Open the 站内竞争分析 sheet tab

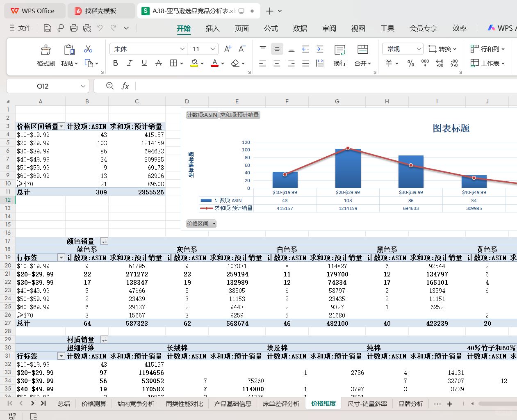136,404
